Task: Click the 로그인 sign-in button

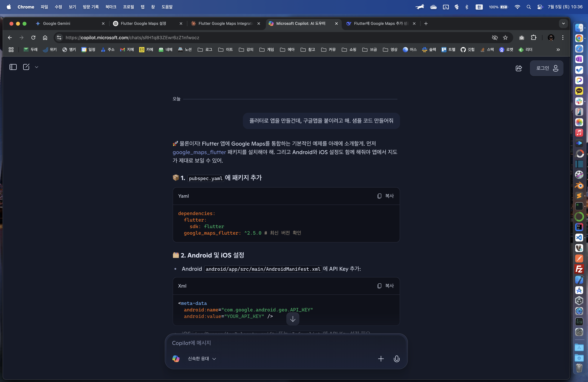Action: 547,68
